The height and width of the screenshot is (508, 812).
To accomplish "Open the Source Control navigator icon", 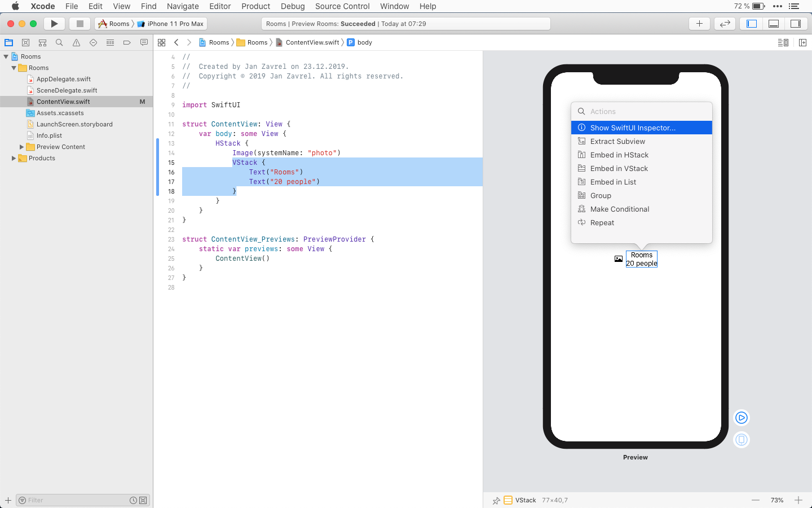I will click(x=25, y=42).
